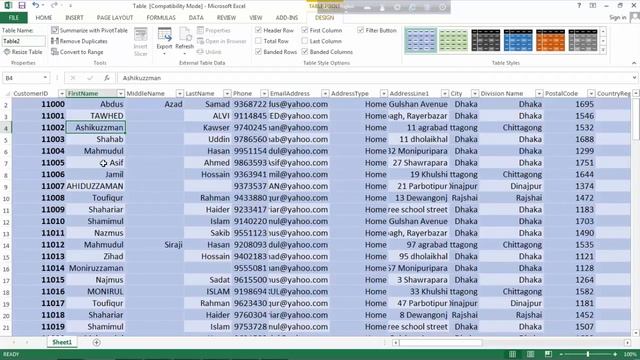640x360 pixels.
Task: Apply the light green table style
Action: coord(453,40)
